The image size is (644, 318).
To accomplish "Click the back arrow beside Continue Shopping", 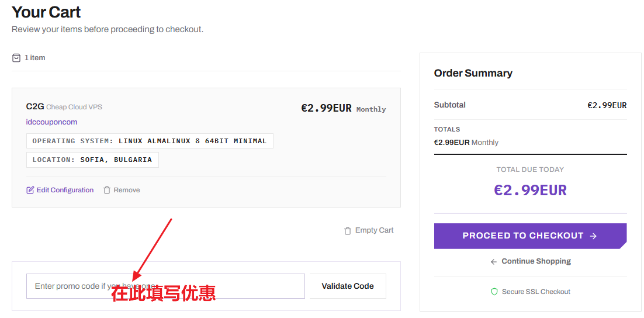I will (494, 262).
